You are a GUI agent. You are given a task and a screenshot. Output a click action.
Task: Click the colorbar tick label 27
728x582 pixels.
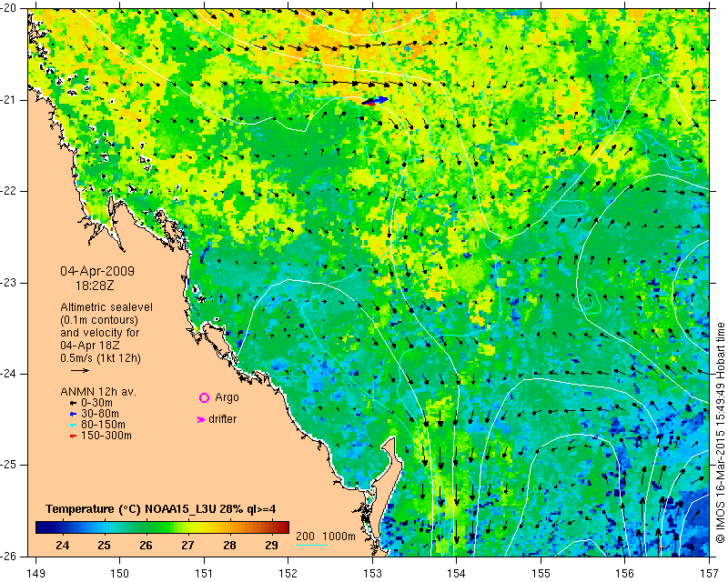pos(187,546)
